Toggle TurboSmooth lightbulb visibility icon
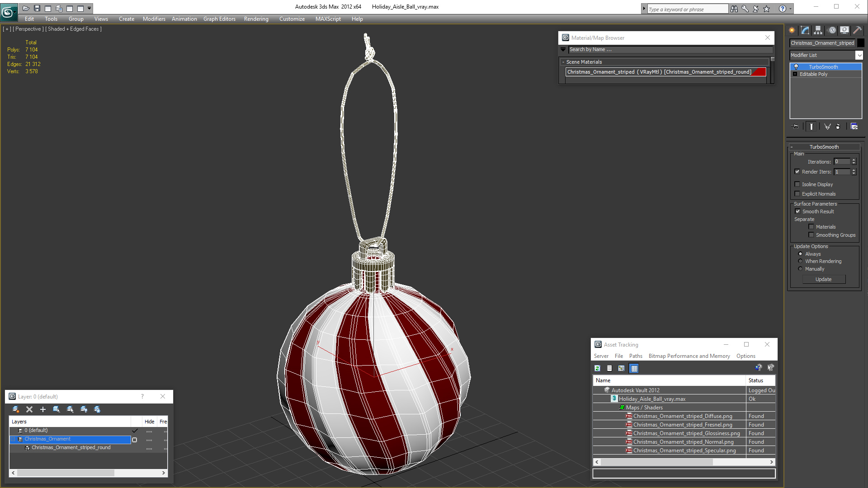This screenshot has width=868, height=488. [x=796, y=67]
